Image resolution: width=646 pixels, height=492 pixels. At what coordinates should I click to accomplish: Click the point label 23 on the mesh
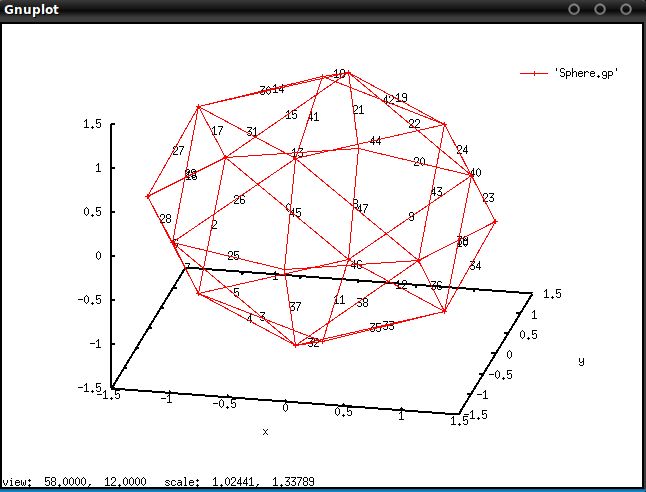click(488, 198)
